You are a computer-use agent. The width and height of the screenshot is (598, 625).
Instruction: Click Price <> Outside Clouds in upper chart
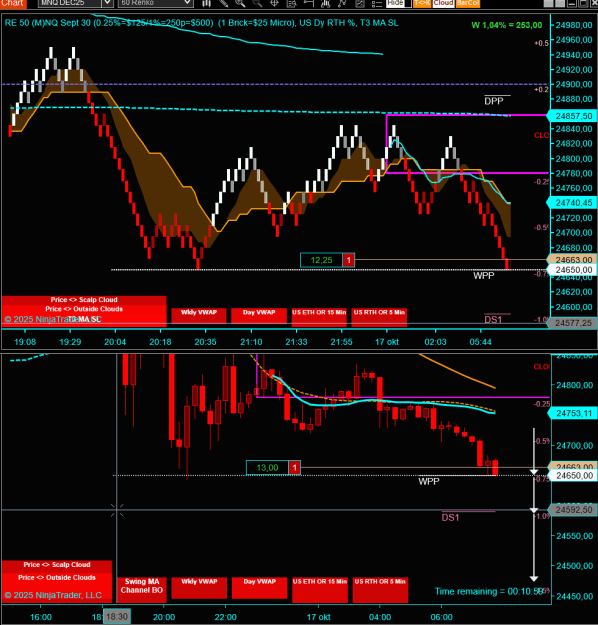(84, 309)
